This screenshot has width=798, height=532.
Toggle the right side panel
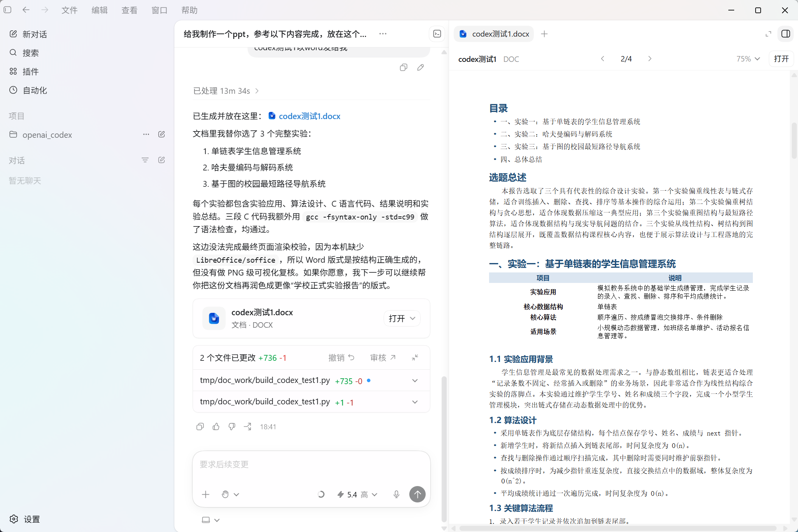tap(786, 34)
